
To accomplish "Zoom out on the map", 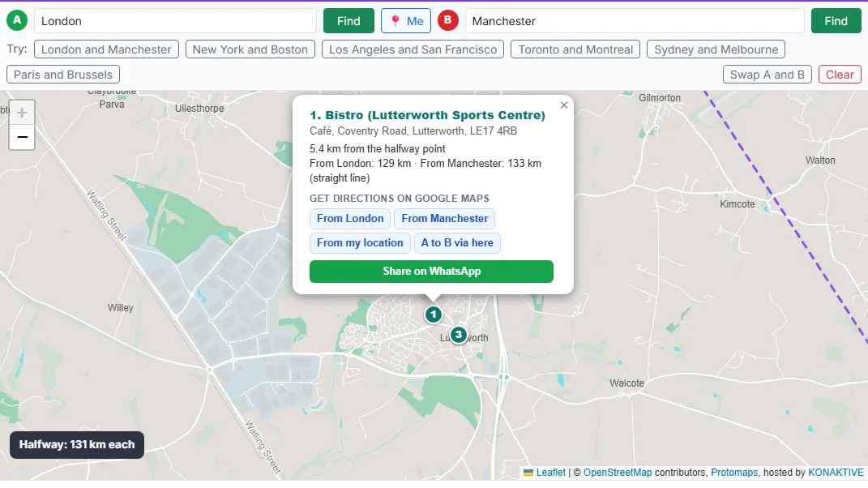I will point(22,137).
